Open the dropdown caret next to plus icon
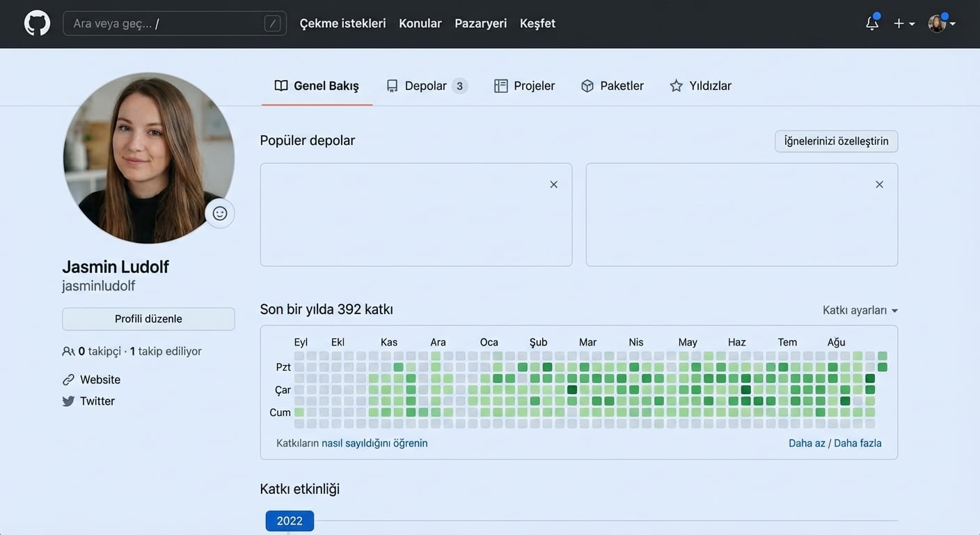980x535 pixels. pyautogui.click(x=912, y=23)
